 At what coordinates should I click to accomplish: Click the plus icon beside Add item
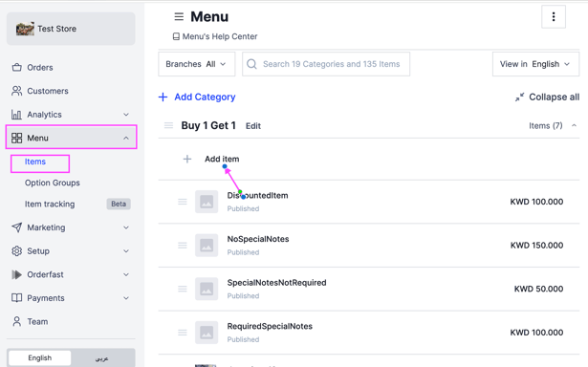tap(187, 159)
